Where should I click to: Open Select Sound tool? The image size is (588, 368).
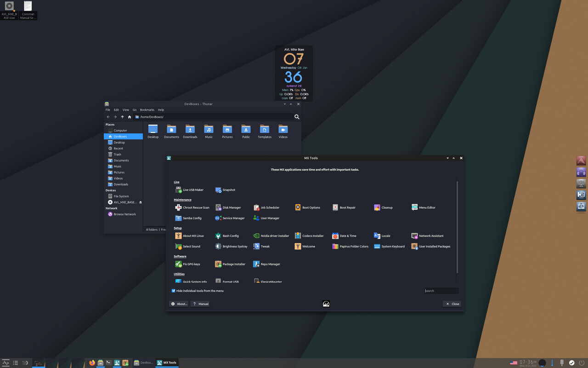[187, 247]
